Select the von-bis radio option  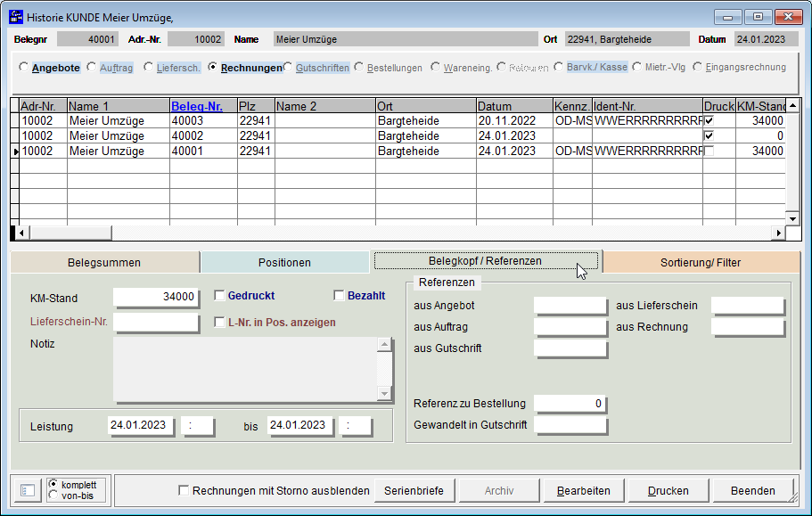tap(53, 496)
